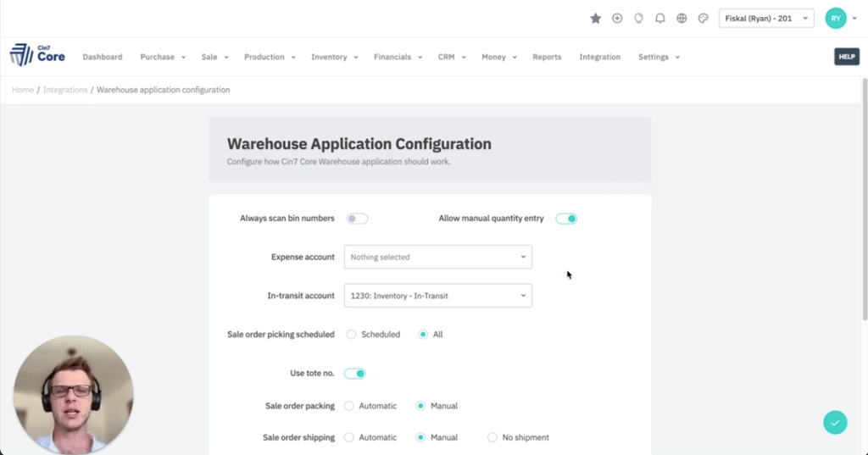Open the color theme palette icon
This screenshot has width=868, height=455.
[x=703, y=18]
